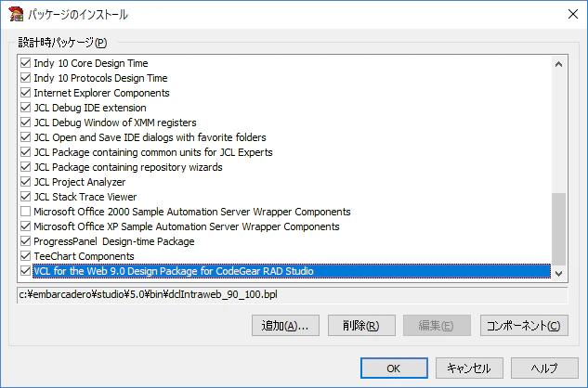
Task: Uncheck TeeChart Components package
Action: (x=25, y=256)
